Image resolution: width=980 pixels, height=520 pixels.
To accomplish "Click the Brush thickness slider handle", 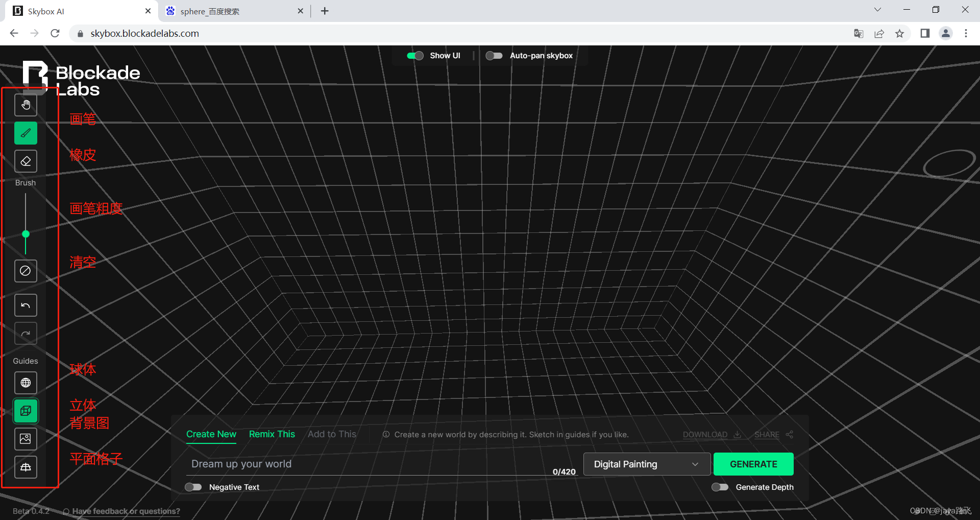I will coord(26,234).
